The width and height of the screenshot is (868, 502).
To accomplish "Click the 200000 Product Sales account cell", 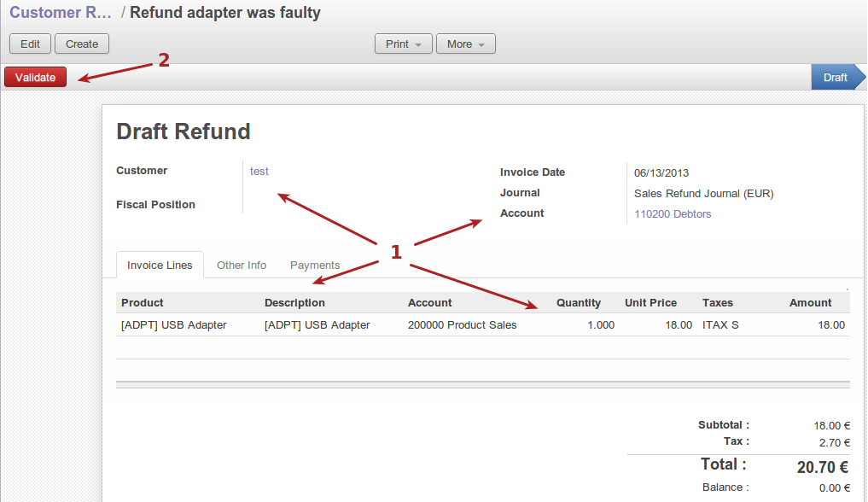I will pos(462,324).
